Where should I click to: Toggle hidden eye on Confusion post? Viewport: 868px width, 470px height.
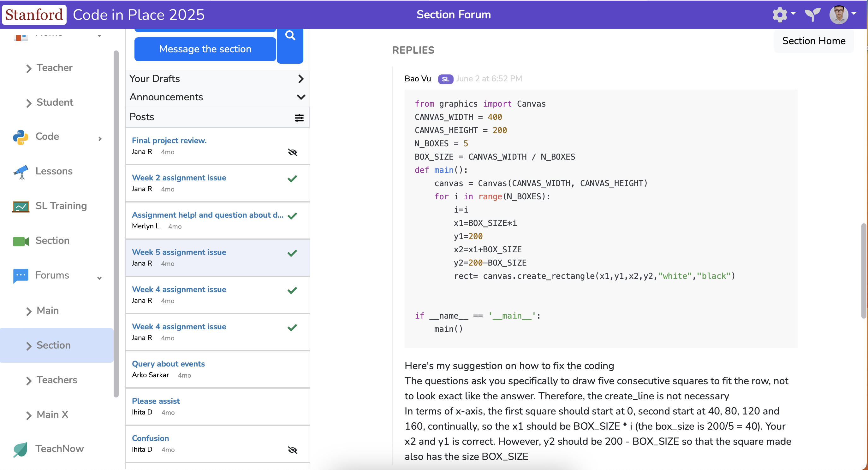coord(293,450)
